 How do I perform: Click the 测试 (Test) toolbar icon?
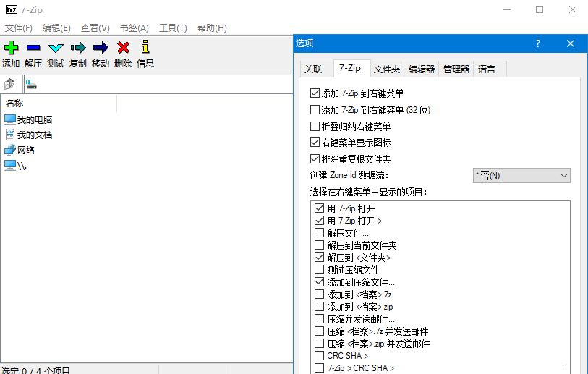(x=56, y=48)
